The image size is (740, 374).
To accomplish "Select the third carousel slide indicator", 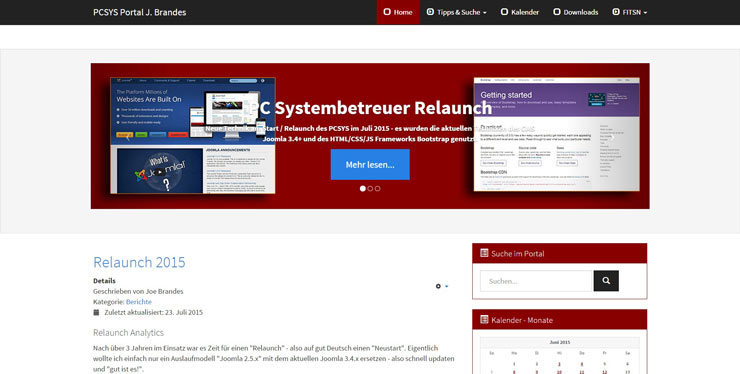I will [x=378, y=188].
